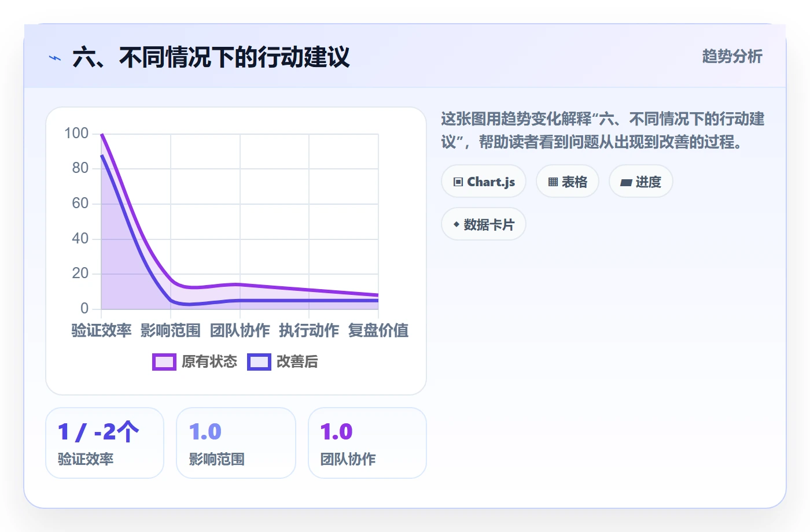Click the chart description paragraph text
This screenshot has width=810, height=532.
tap(603, 130)
